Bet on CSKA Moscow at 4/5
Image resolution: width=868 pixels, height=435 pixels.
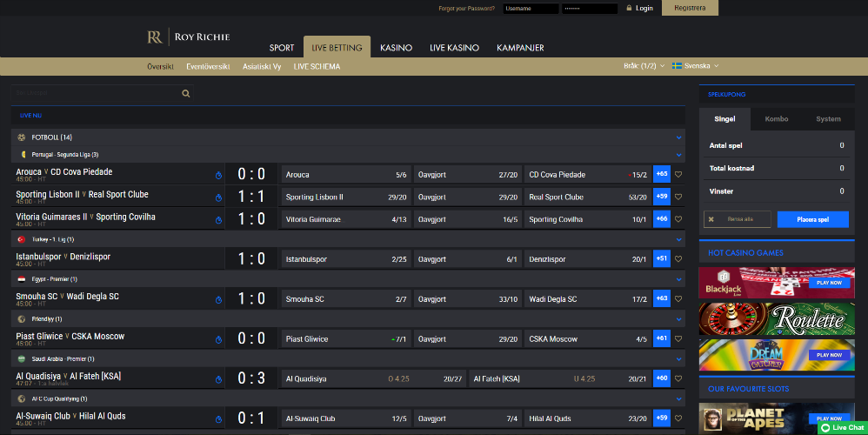588,338
